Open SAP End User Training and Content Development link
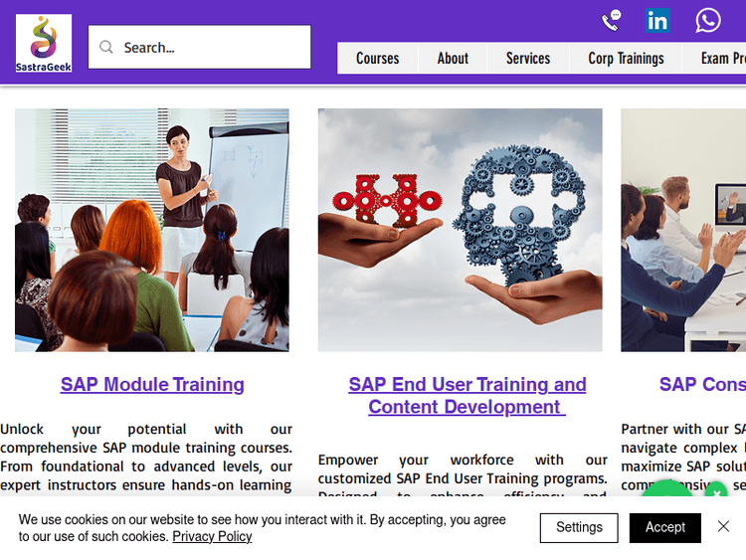 click(x=466, y=395)
